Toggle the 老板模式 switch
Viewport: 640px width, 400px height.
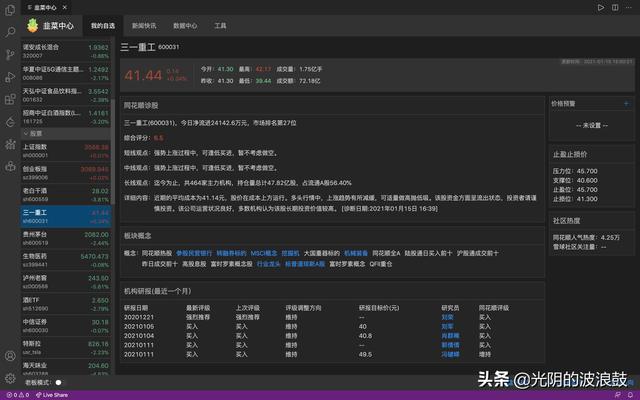coord(58,382)
